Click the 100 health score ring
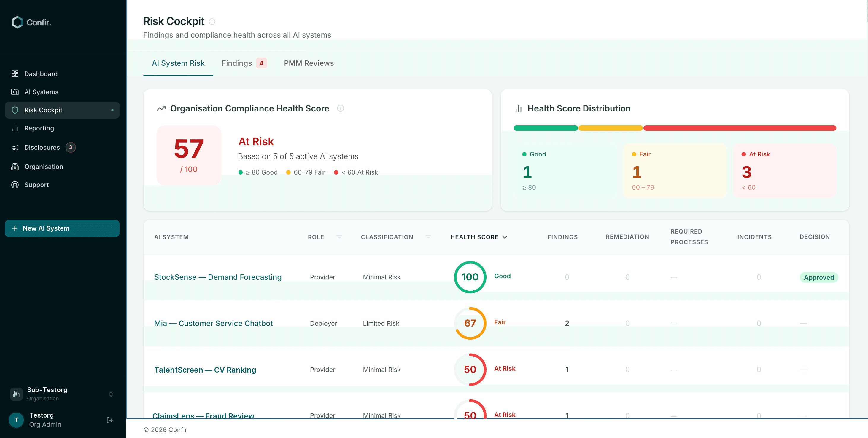 470,277
